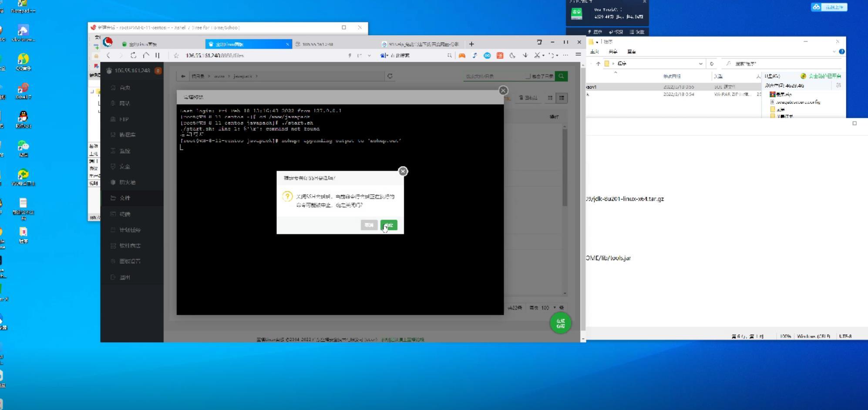Click the green file search button
Viewport: 868px width, 410px height.
point(561,76)
